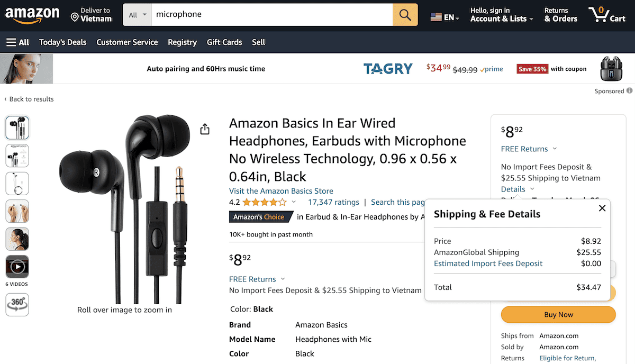Open the EN language selector
This screenshot has height=364, width=635.
(444, 16)
